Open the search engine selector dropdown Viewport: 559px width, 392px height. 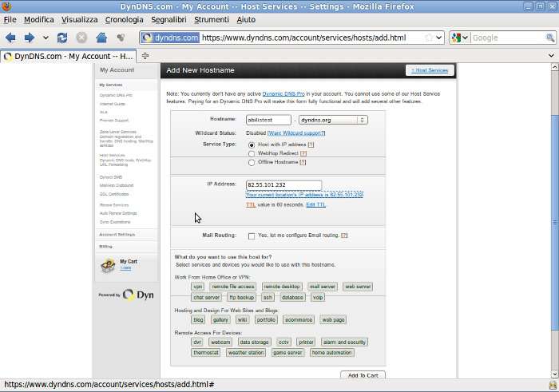(x=459, y=38)
